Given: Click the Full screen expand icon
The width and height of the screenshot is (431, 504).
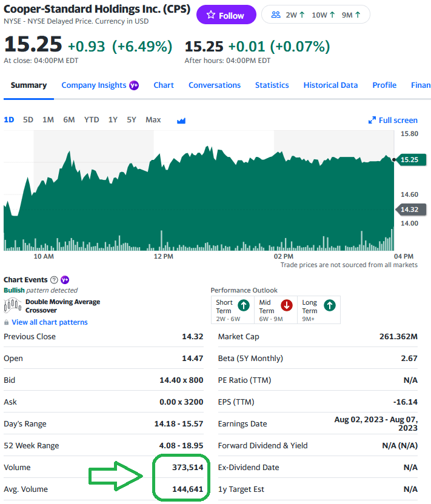Looking at the screenshot, I should tap(372, 120).
